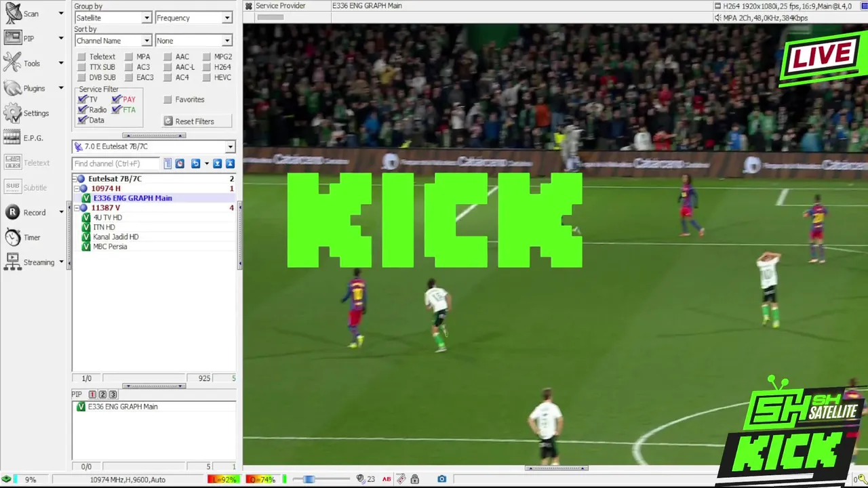This screenshot has width=868, height=488.
Task: Click the PIP picture-in-picture icon
Action: click(x=13, y=39)
